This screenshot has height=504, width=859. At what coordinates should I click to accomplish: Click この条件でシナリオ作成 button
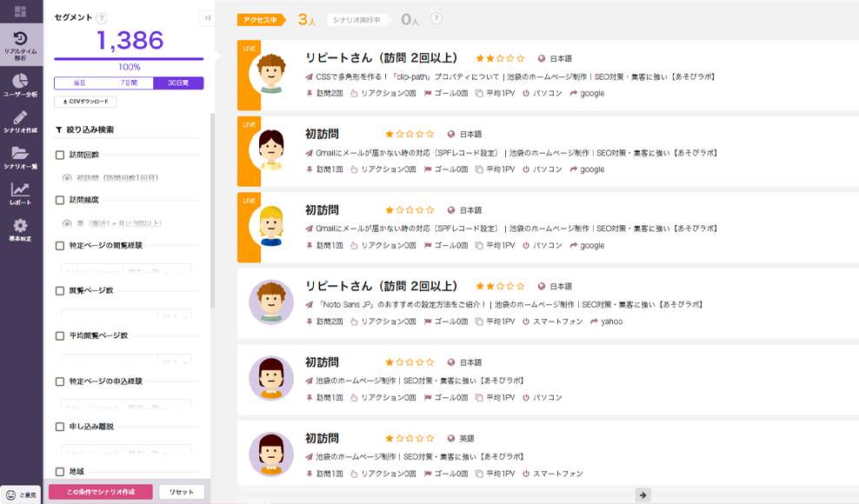(101, 492)
